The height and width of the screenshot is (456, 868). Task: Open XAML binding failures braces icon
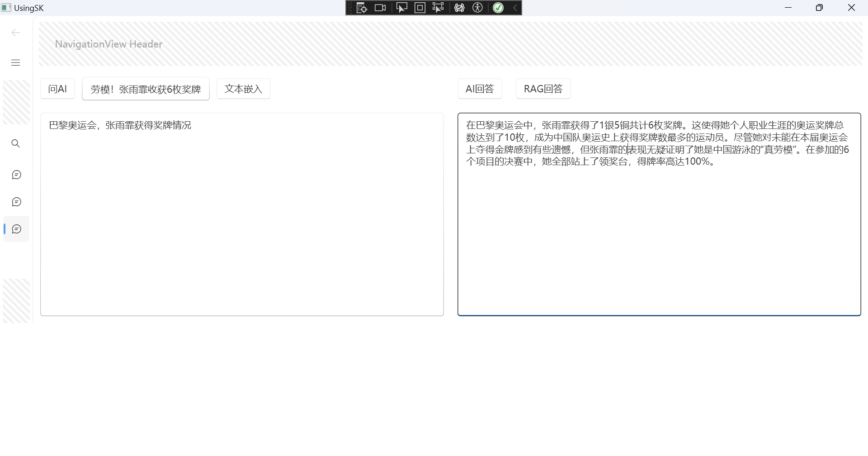[459, 8]
